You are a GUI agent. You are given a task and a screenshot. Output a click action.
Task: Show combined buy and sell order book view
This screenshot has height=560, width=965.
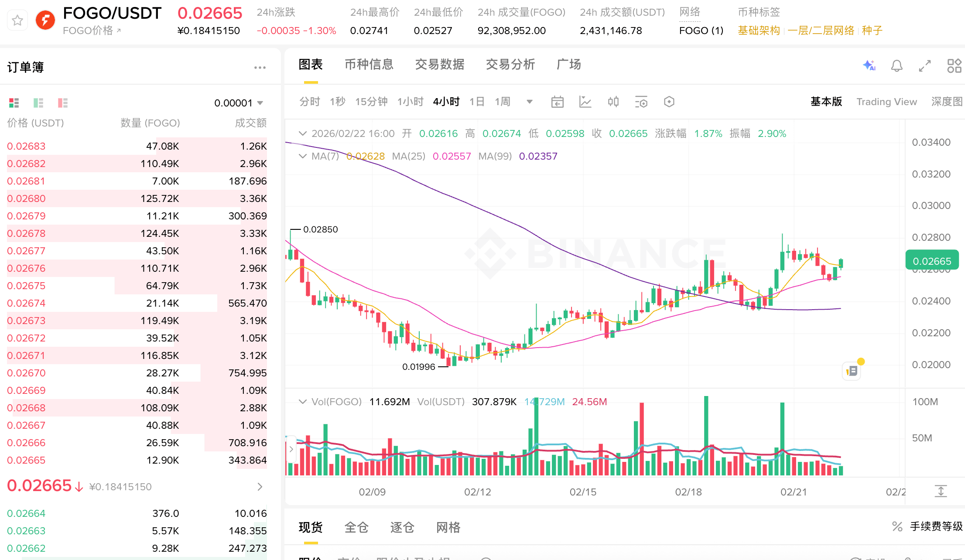point(14,103)
